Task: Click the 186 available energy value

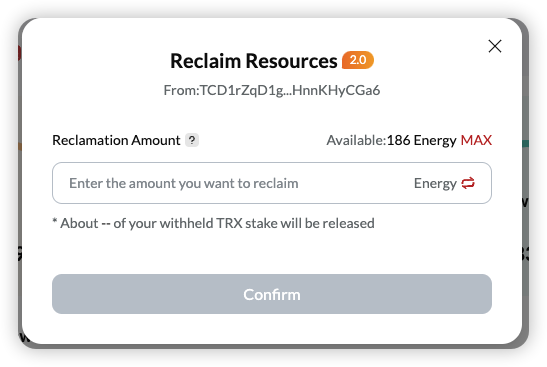Action: [x=398, y=140]
